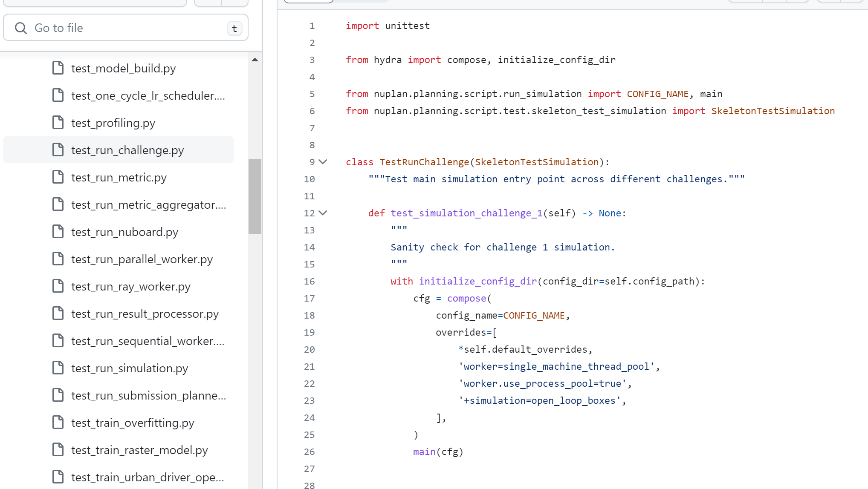
Task: Focus the Go to file search field
Action: (x=128, y=28)
